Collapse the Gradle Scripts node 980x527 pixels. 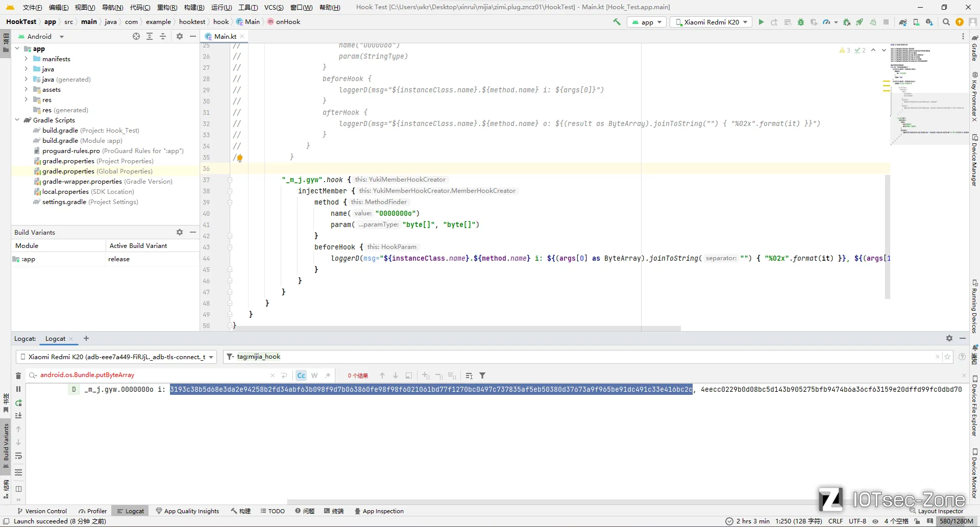point(17,120)
